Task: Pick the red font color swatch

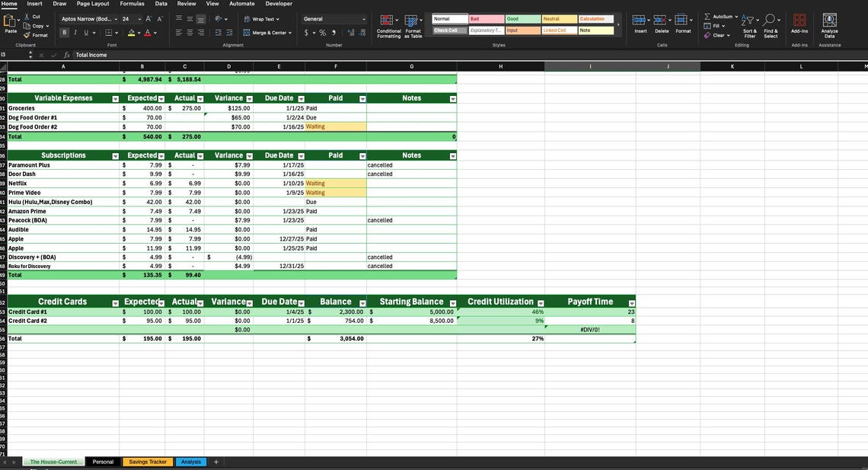Action: point(146,32)
